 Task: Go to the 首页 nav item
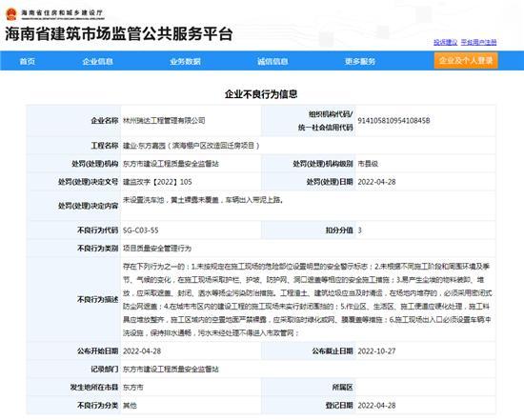pos(28,61)
